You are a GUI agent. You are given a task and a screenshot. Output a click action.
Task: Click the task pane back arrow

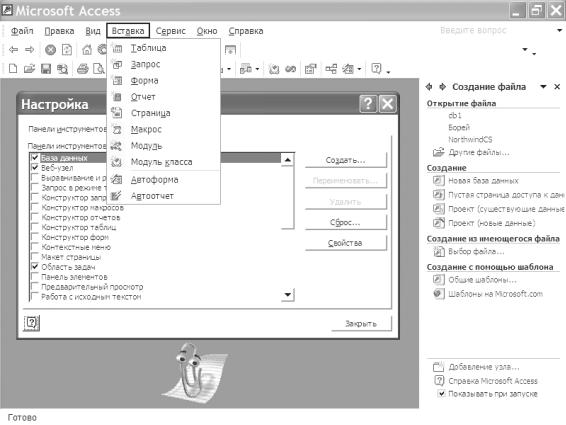coord(429,87)
